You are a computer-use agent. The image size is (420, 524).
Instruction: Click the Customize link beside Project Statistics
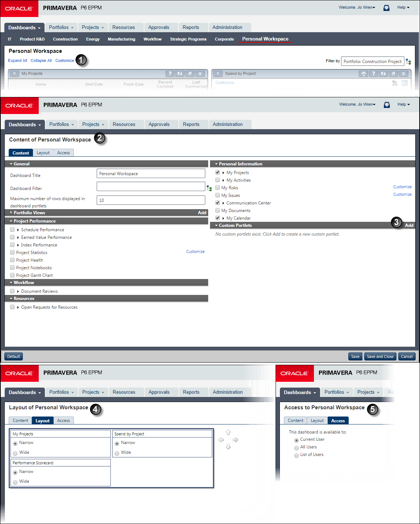point(195,252)
